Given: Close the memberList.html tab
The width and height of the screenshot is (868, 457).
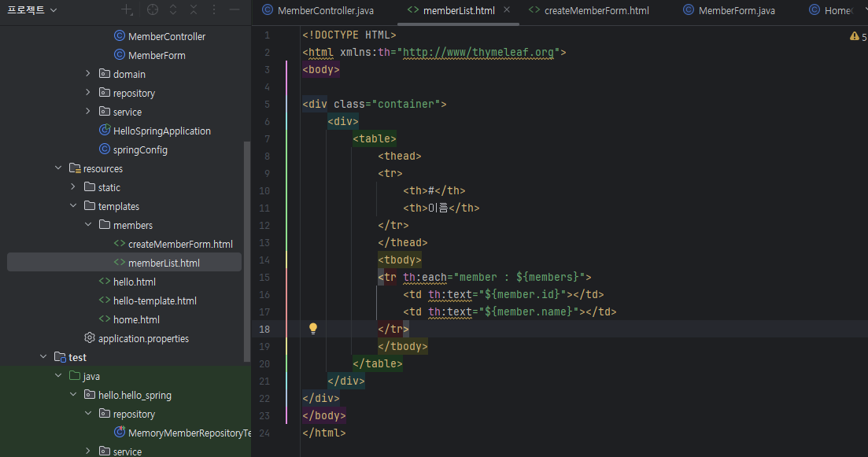Looking at the screenshot, I should tap(507, 10).
